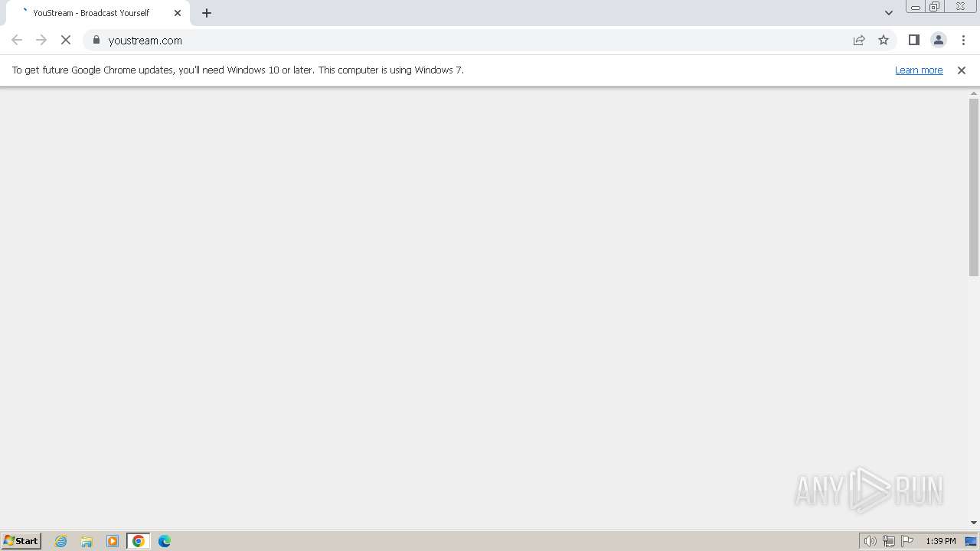Open the Windows Start menu
The height and width of the screenshot is (551, 980).
point(21,540)
